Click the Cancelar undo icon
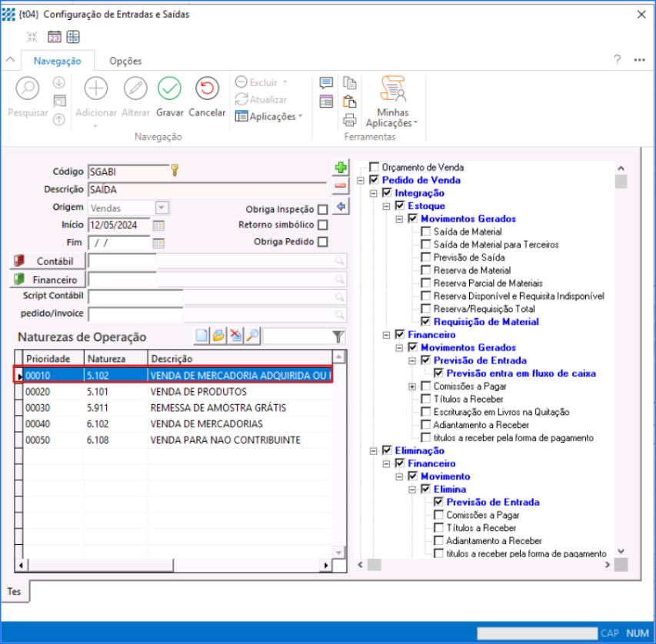Viewport: 656px width, 644px height. (207, 89)
